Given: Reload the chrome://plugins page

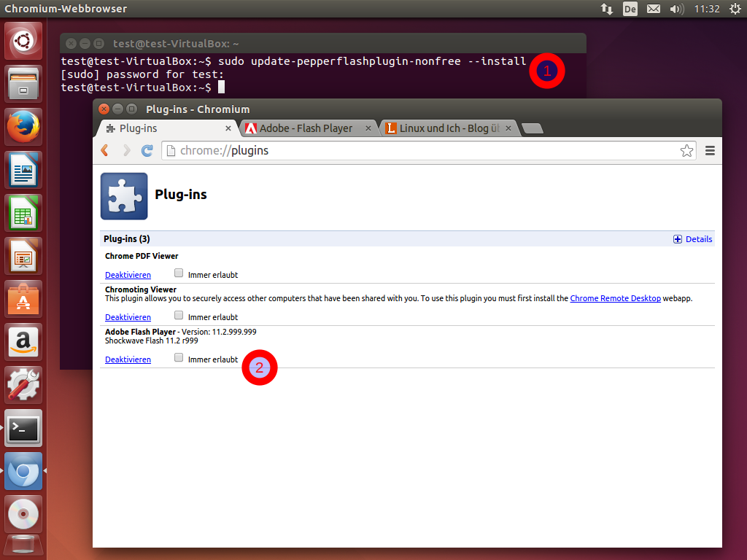Looking at the screenshot, I should click(x=147, y=150).
